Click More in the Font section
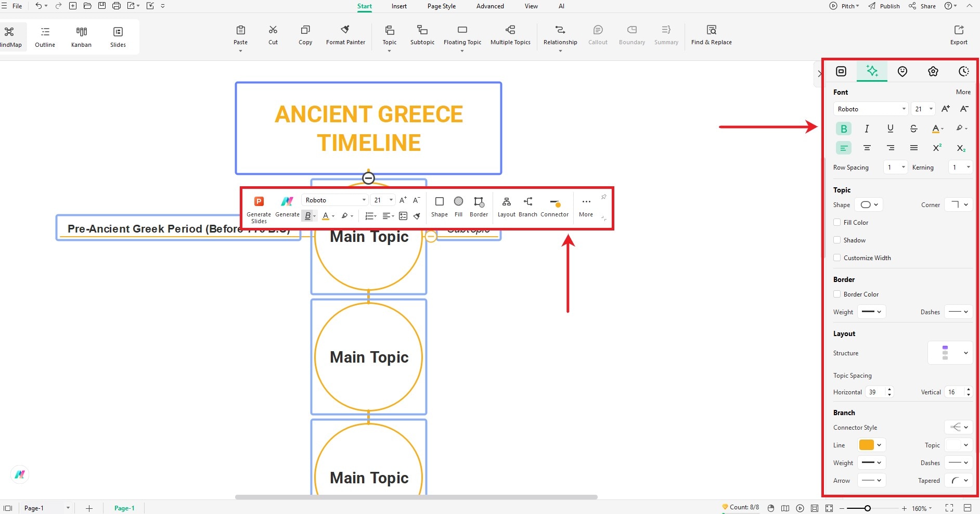 [963, 92]
